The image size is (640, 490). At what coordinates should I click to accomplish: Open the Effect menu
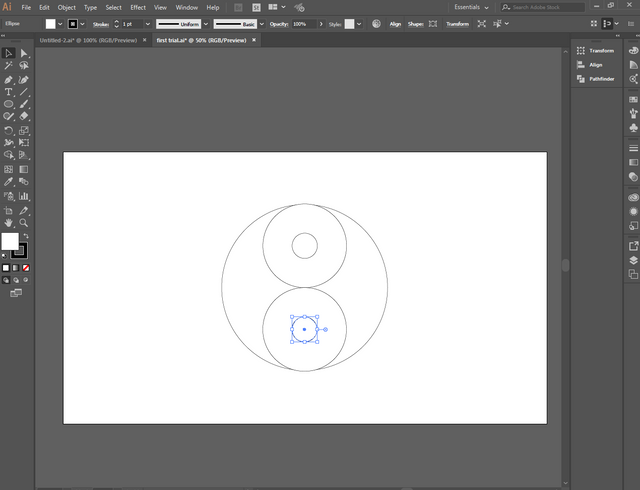[x=138, y=7]
